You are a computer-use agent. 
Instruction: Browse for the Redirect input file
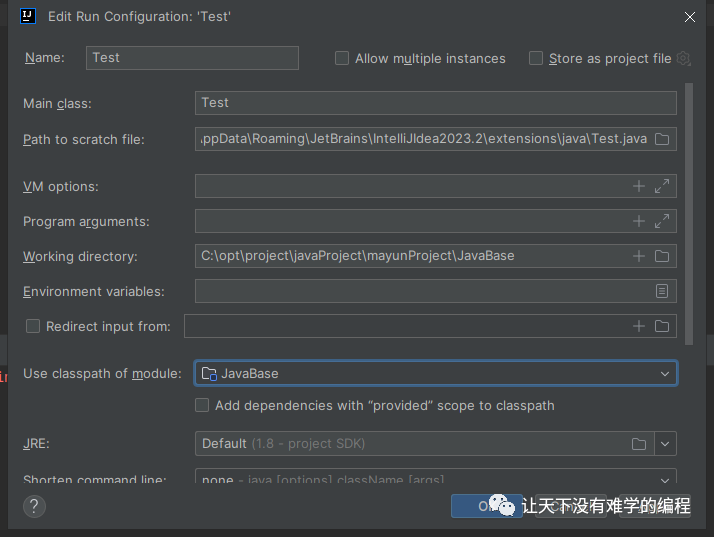(662, 326)
